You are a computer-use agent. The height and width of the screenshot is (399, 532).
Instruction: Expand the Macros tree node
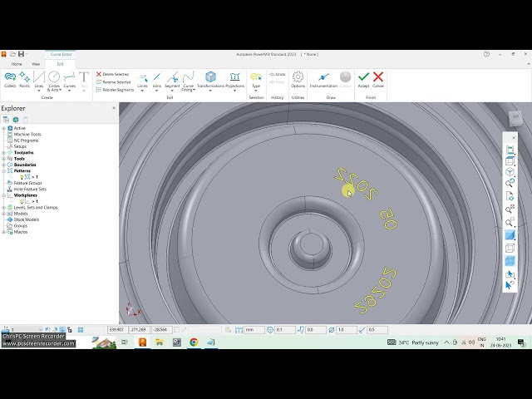click(3, 232)
